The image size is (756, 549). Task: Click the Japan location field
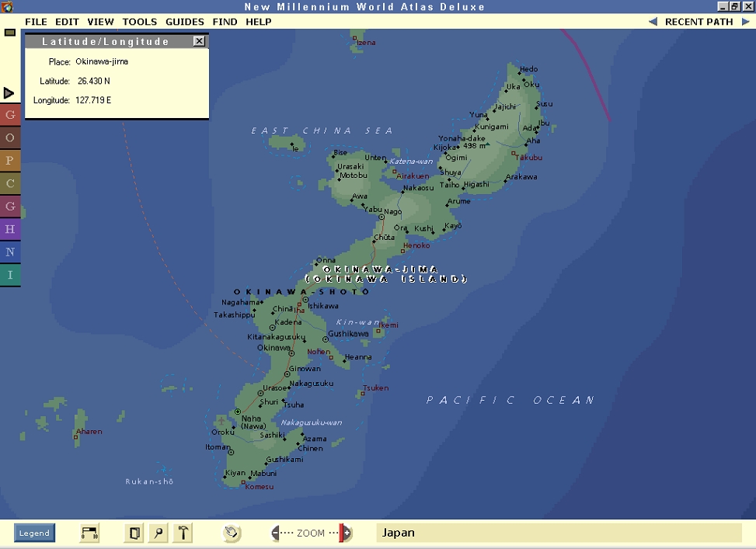tap(559, 533)
